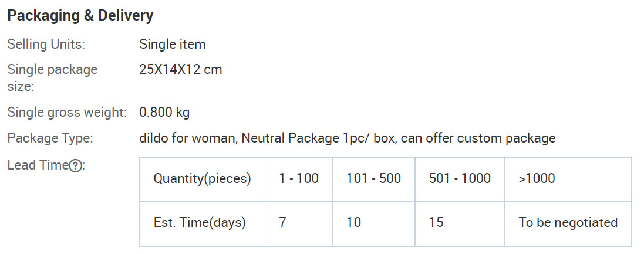Viewport: 644px width, 254px height.
Task: Click the Est. Time(days) row header
Action: pos(203,223)
